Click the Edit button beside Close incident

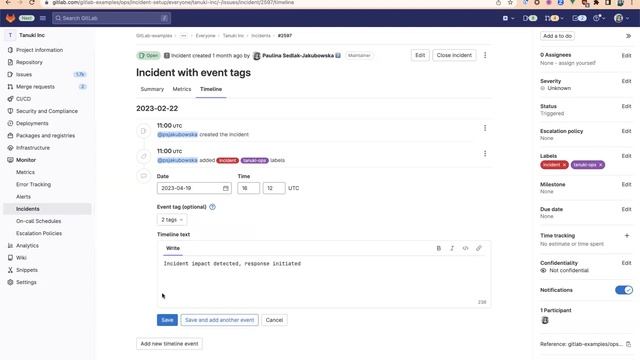[420, 55]
